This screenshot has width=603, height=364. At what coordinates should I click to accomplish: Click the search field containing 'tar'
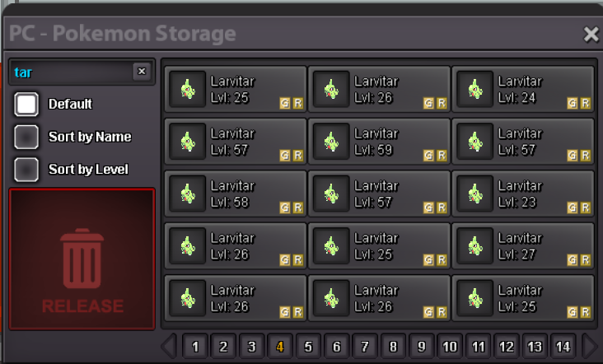(x=72, y=72)
